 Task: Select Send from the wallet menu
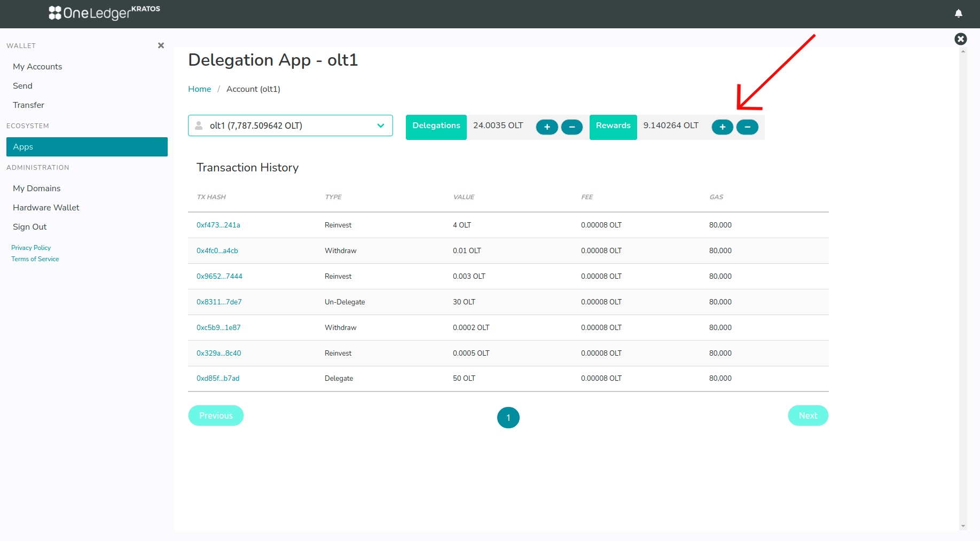coord(22,86)
